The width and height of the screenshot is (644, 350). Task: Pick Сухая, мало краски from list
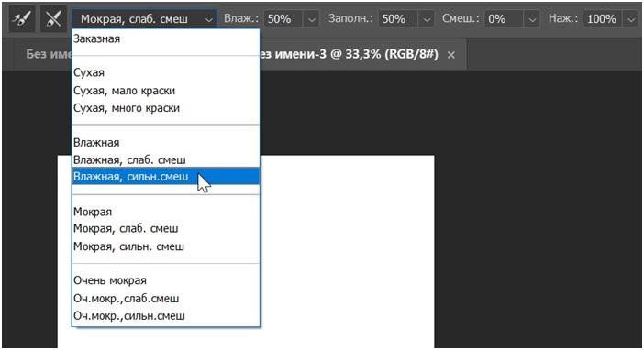click(165, 91)
